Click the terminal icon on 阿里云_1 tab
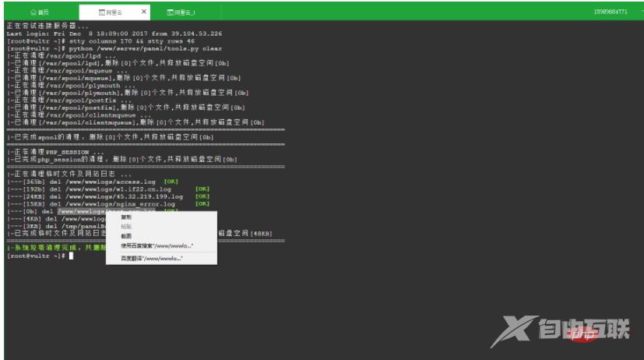 click(x=171, y=12)
